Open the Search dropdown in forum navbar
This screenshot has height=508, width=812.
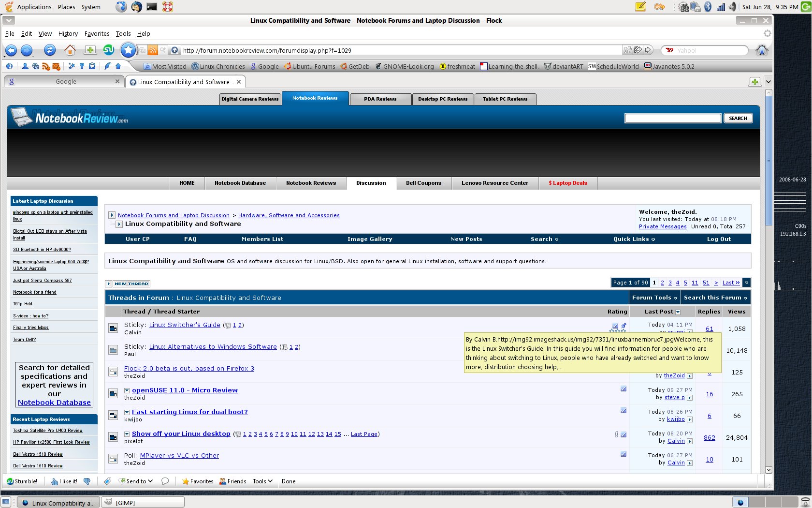(544, 239)
